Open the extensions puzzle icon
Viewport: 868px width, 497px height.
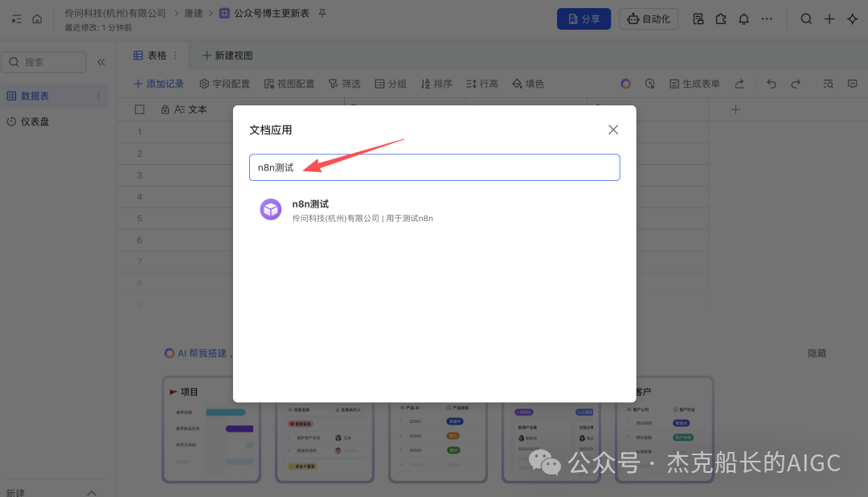[721, 18]
